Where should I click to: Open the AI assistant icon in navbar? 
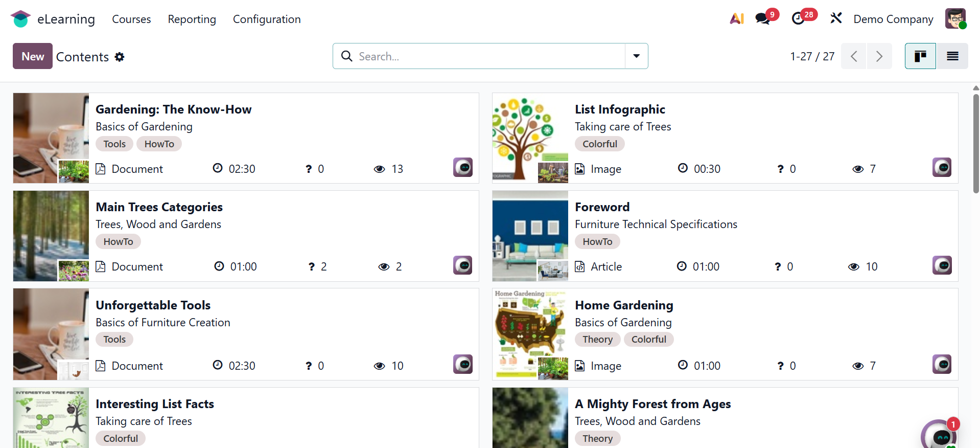coord(736,19)
